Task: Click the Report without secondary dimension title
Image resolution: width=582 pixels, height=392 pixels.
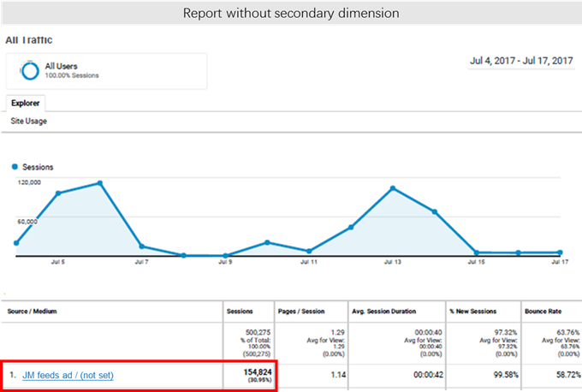Action: coord(291,14)
